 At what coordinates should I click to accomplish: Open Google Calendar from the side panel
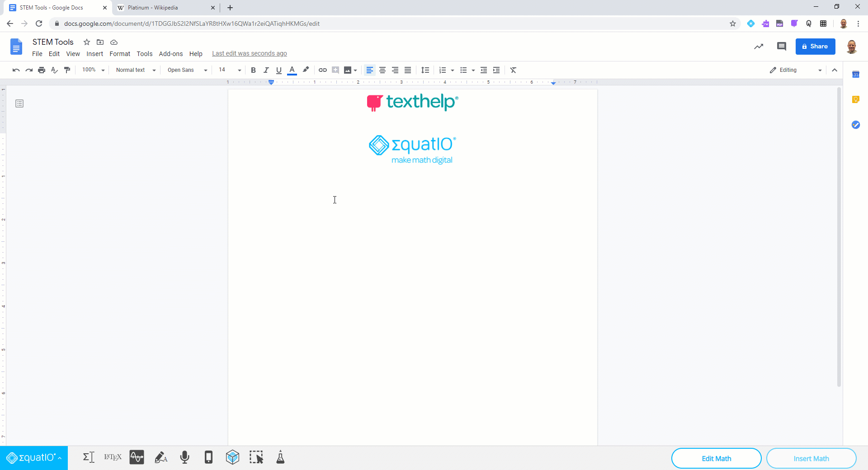856,74
